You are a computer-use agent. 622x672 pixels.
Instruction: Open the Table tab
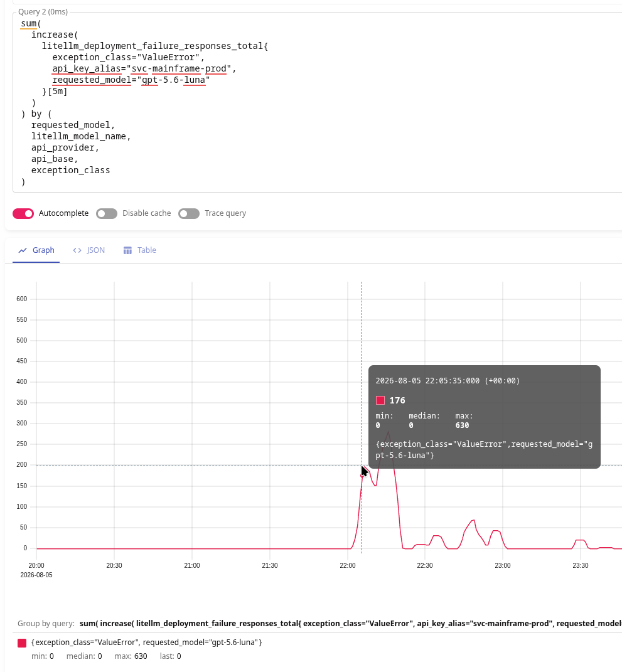140,250
